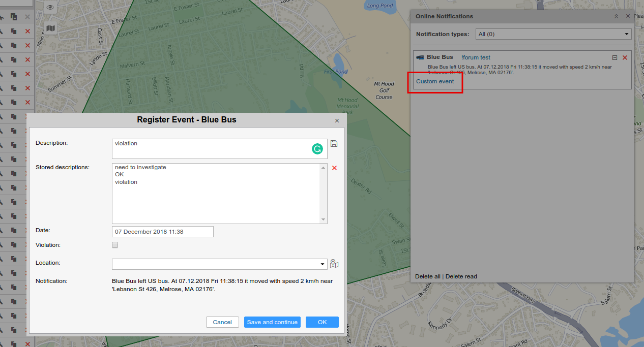Minimize the Blue Bus notification entry
Viewport: 644px width, 347px height.
coord(614,58)
